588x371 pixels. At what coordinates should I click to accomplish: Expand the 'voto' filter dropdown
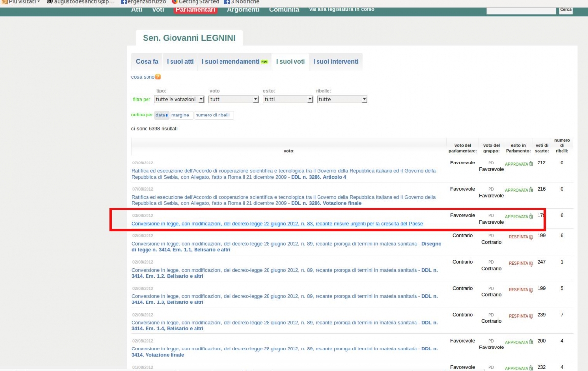pos(233,99)
